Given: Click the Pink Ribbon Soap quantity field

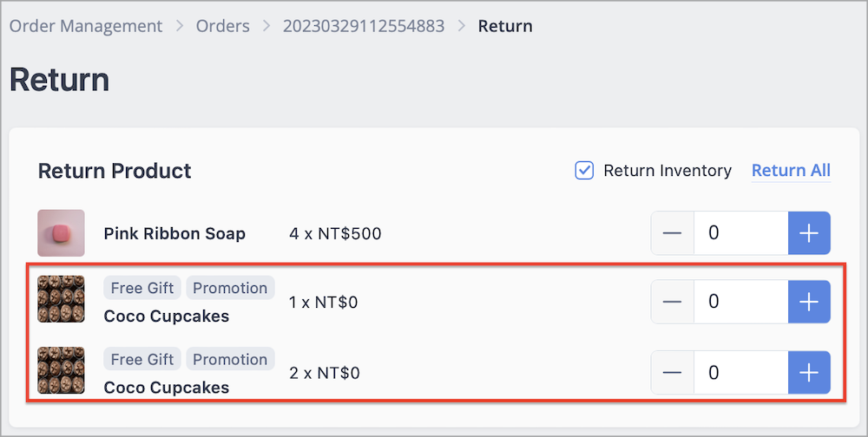Looking at the screenshot, I should [740, 233].
